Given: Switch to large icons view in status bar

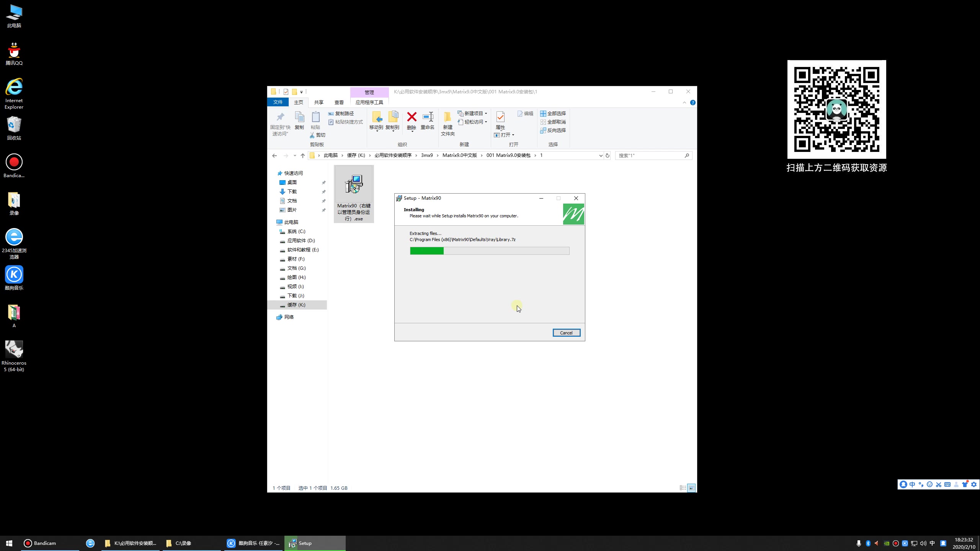Looking at the screenshot, I should [x=691, y=488].
